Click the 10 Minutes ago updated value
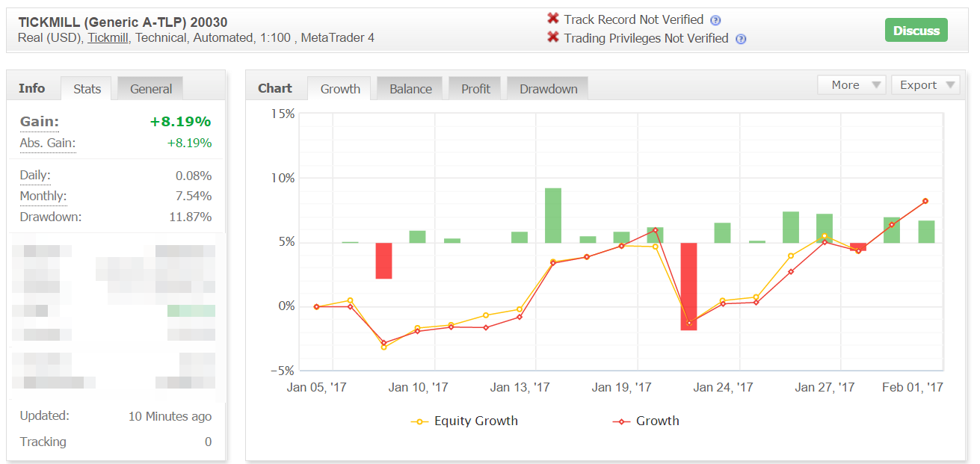The width and height of the screenshot is (980, 464). [170, 416]
